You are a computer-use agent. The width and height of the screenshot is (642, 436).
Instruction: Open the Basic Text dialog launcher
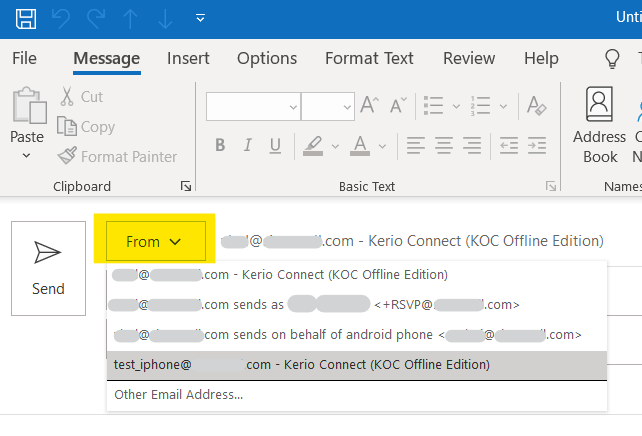[x=551, y=186]
